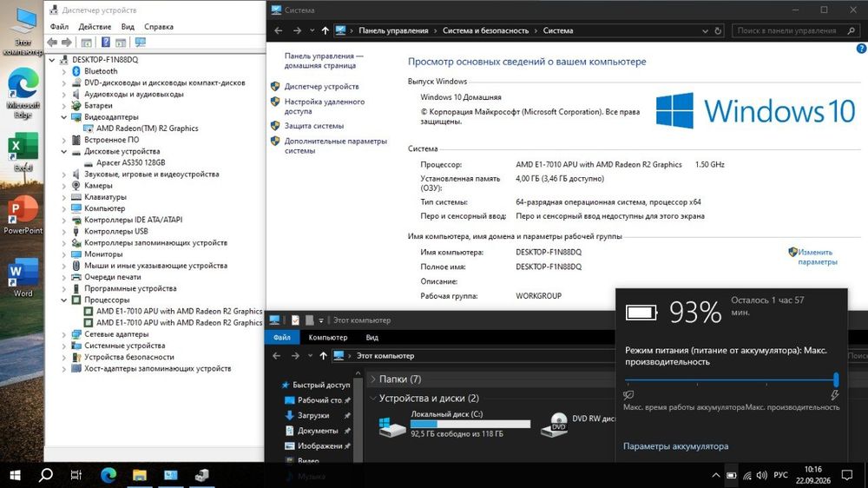Click back arrow in System window
868x488 pixels.
pos(279,31)
